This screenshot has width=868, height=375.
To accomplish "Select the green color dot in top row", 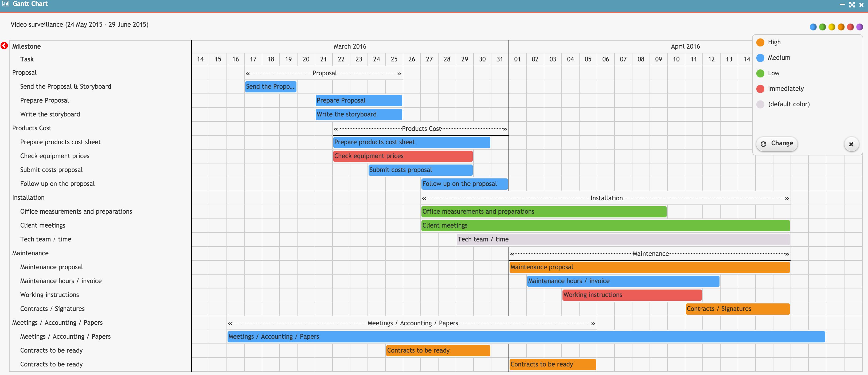I will click(x=823, y=27).
